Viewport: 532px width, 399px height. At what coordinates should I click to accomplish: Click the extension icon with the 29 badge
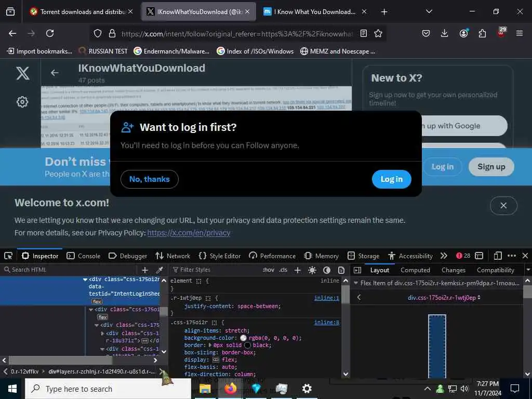click(x=501, y=33)
